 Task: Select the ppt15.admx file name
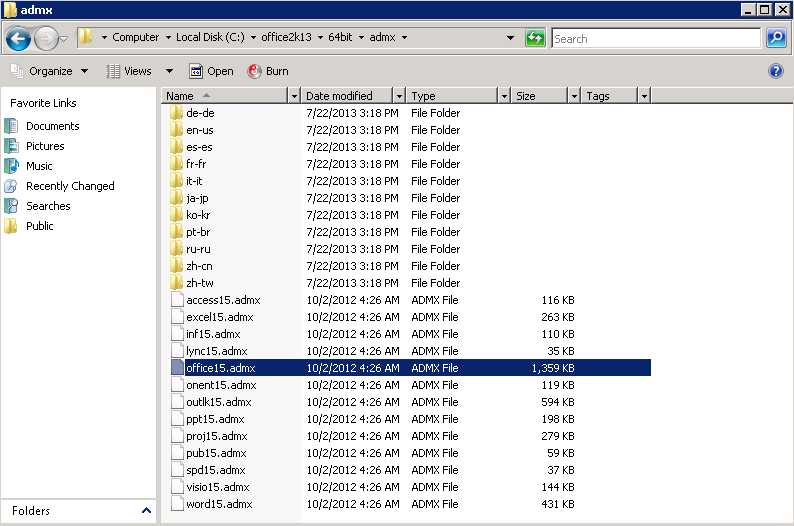(215, 419)
